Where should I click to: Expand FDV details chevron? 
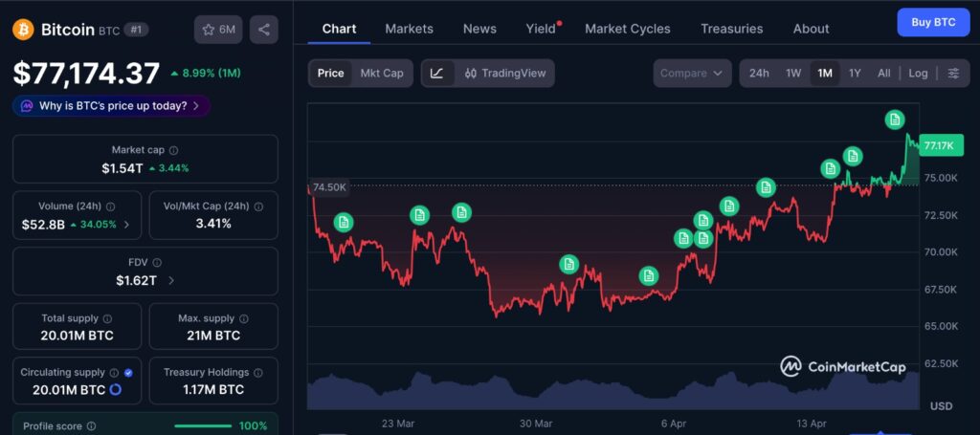pyautogui.click(x=171, y=281)
